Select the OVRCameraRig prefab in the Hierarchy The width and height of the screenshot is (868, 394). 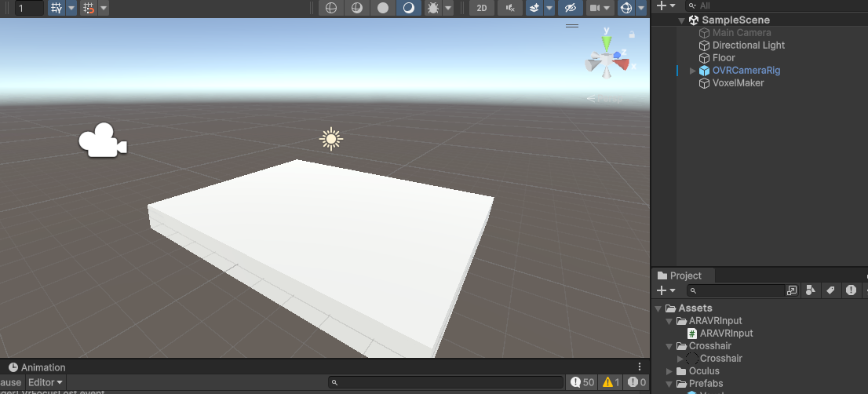tap(746, 71)
